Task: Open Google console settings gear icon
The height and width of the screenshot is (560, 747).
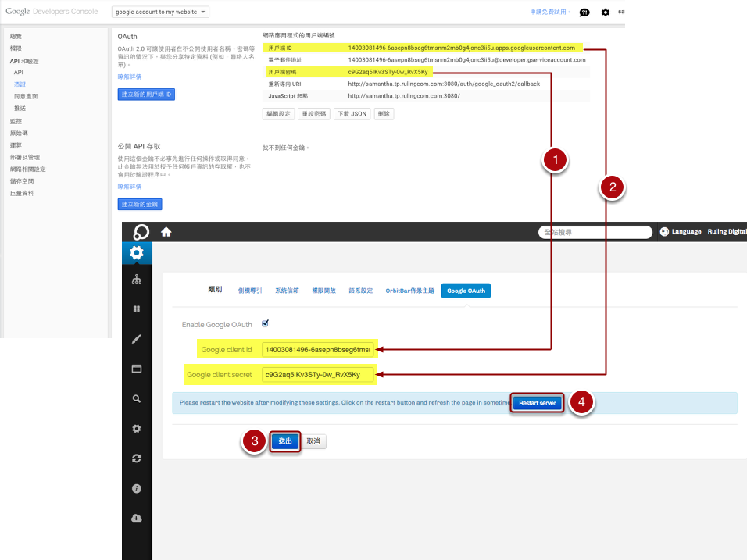Action: click(x=606, y=12)
